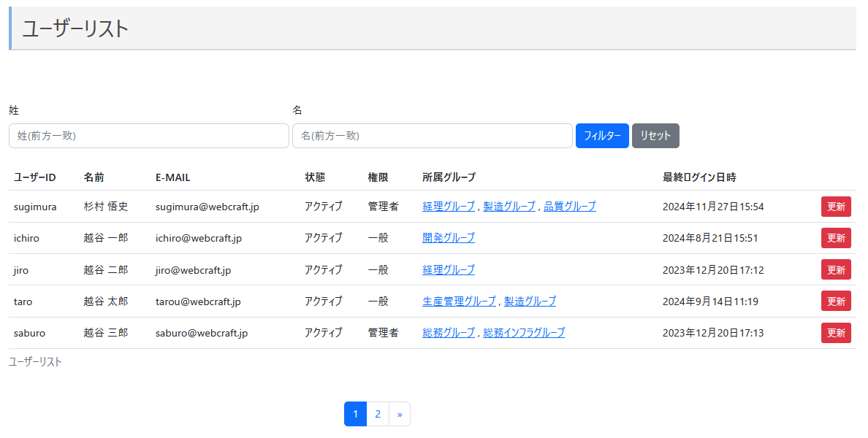Click the next page » arrow
The width and height of the screenshot is (868, 438).
point(400,414)
